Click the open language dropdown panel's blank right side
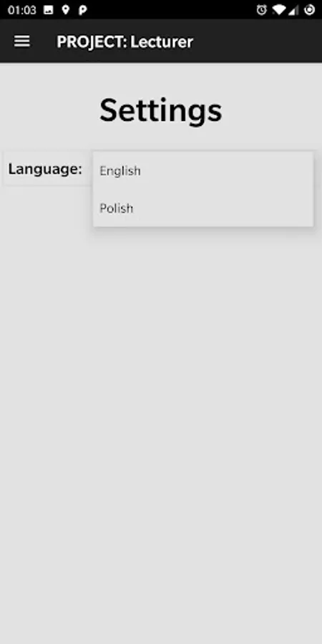The width and height of the screenshot is (322, 644). [246, 189]
